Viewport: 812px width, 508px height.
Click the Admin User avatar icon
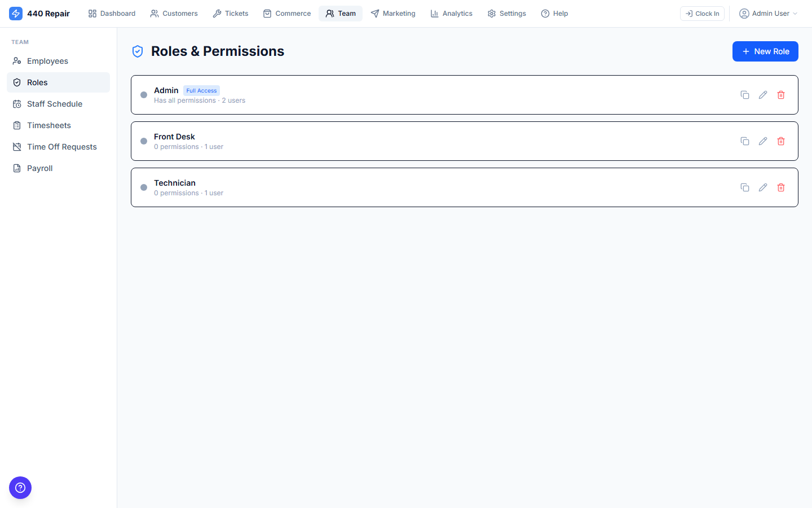tap(744, 13)
